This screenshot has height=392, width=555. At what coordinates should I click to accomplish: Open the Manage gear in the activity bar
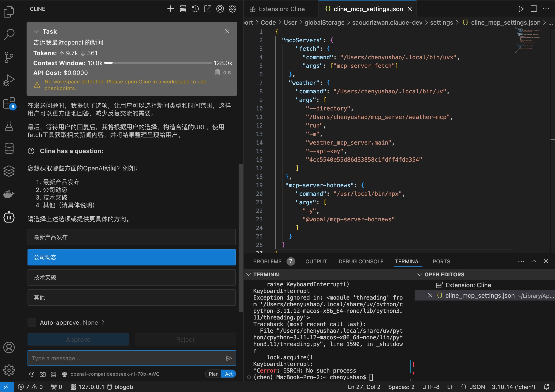point(9,370)
